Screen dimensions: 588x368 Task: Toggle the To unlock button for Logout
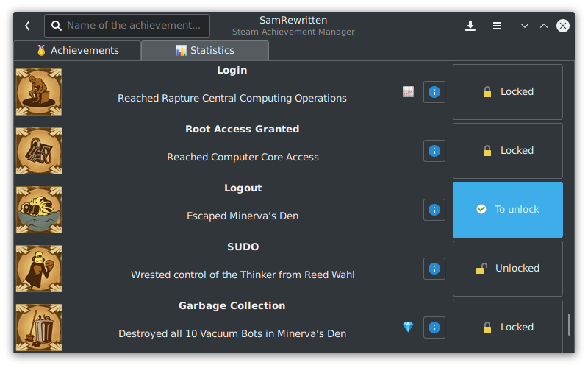pyautogui.click(x=508, y=210)
